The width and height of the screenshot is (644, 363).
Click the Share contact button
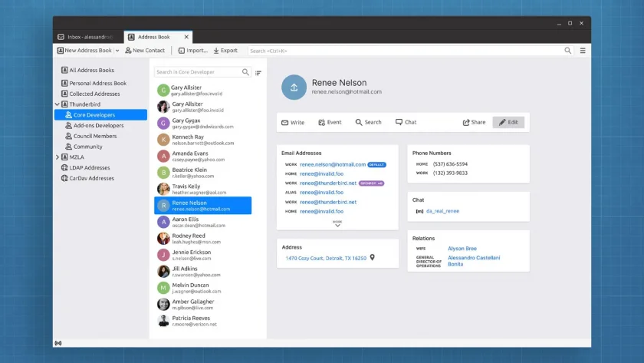pyautogui.click(x=474, y=122)
